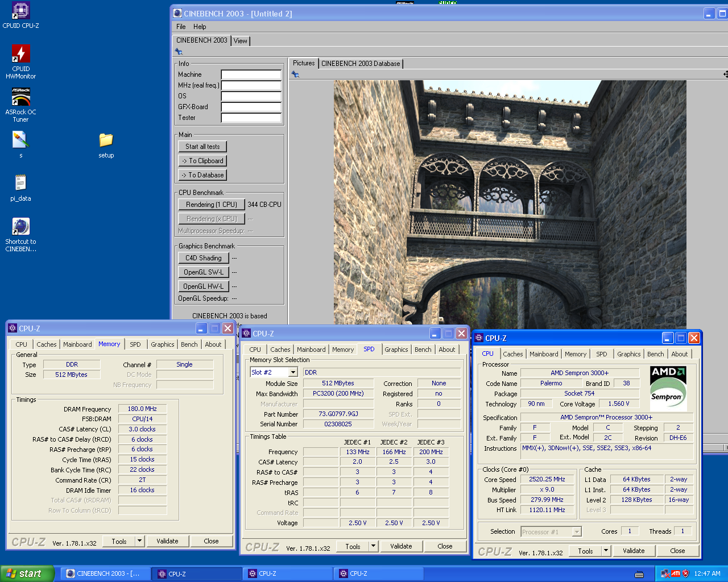Click the DRAM Frequency value 180.0 MHz
The image size is (728, 582).
coord(142,409)
